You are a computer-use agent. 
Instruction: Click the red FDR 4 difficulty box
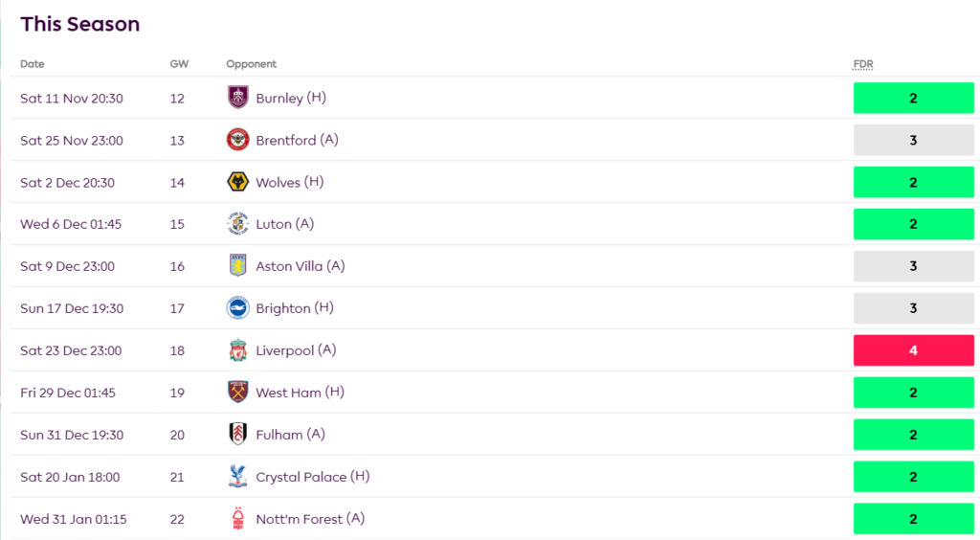(x=914, y=350)
